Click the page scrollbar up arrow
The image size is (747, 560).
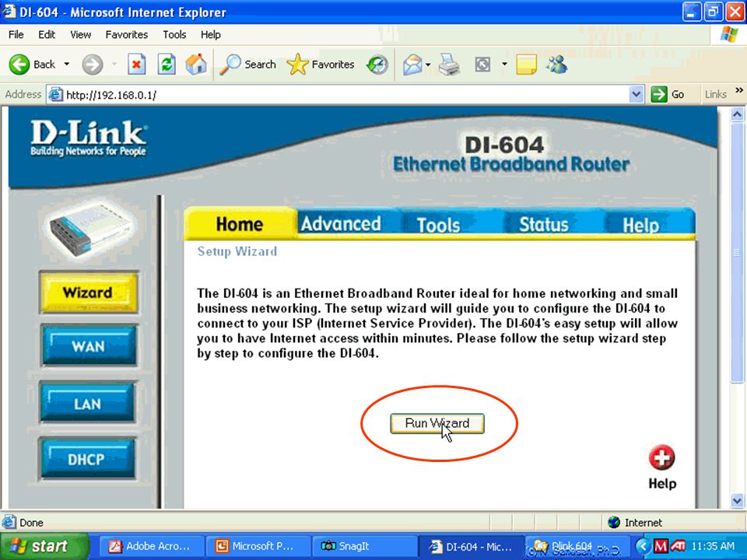coord(737,114)
